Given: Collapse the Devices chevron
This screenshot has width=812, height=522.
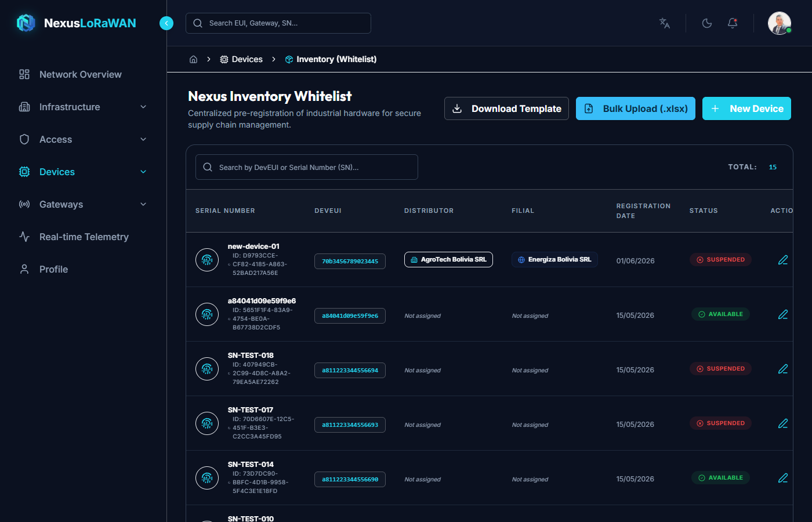Looking at the screenshot, I should click(x=143, y=172).
